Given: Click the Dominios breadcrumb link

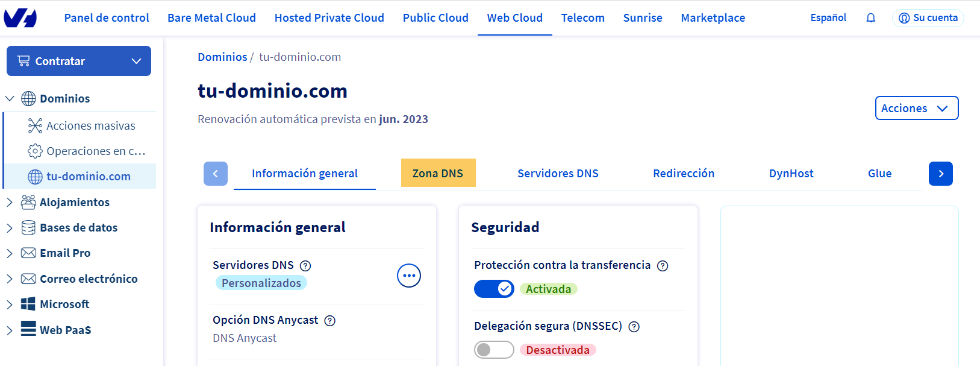Looking at the screenshot, I should [x=222, y=57].
